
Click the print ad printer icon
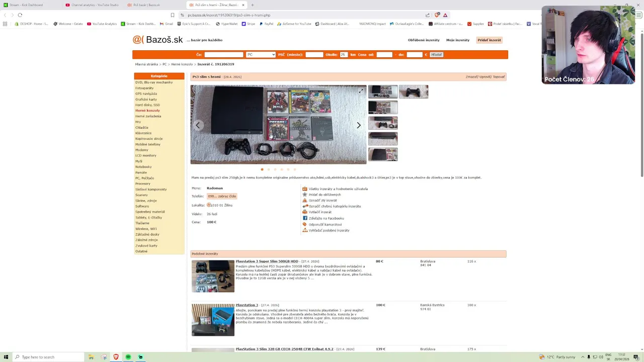[x=305, y=212]
